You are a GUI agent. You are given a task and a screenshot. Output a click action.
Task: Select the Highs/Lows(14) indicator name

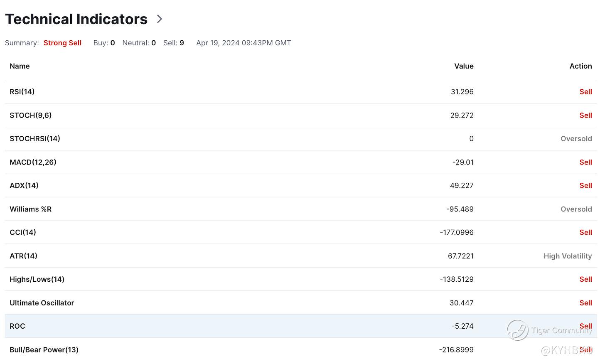click(x=37, y=279)
